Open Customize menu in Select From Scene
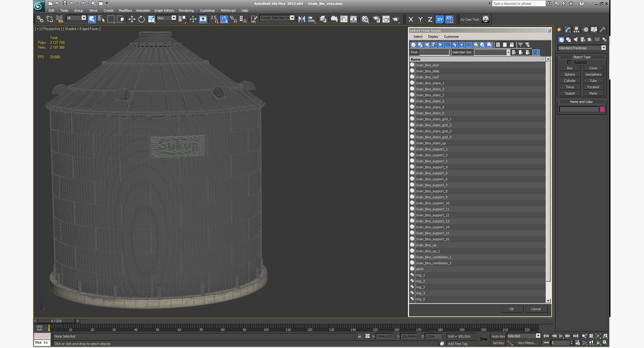644x348 pixels. click(x=451, y=37)
